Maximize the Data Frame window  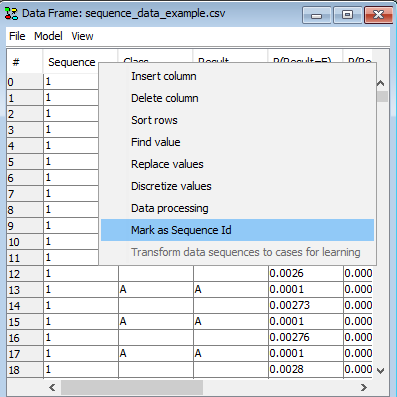(x=347, y=15)
